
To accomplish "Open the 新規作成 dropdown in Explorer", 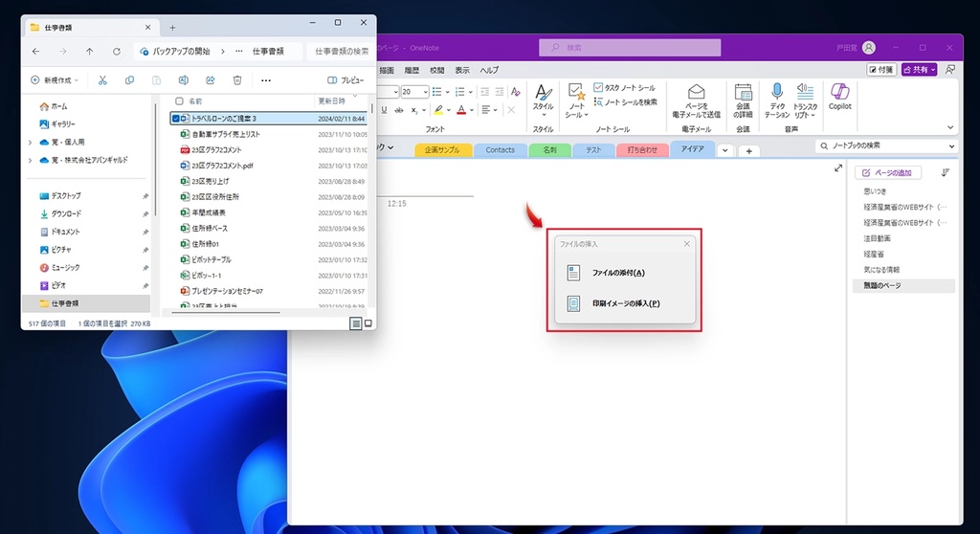I will (x=55, y=80).
